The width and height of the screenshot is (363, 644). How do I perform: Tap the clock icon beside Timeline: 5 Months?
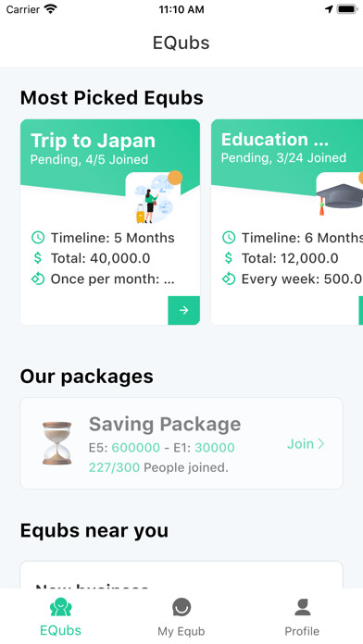click(x=38, y=238)
